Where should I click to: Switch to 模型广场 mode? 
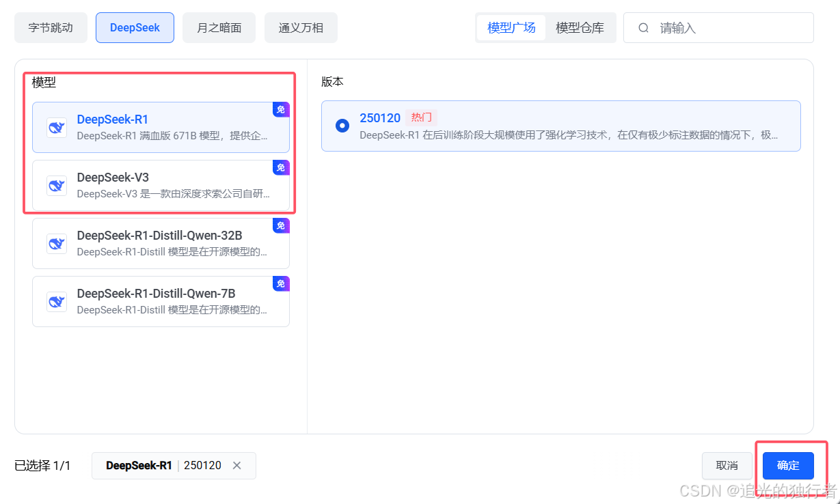tap(511, 27)
